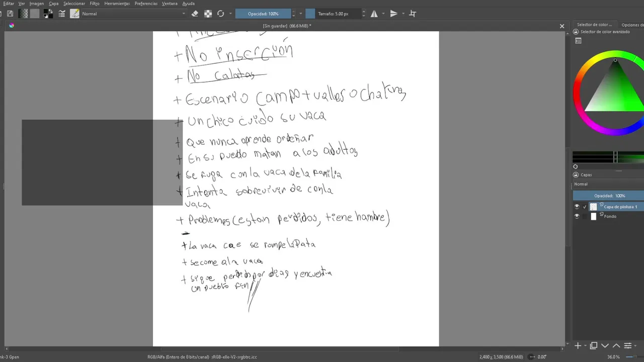Click the 36.0% zoom field
Screen dimensions: 644x362
[613, 357]
